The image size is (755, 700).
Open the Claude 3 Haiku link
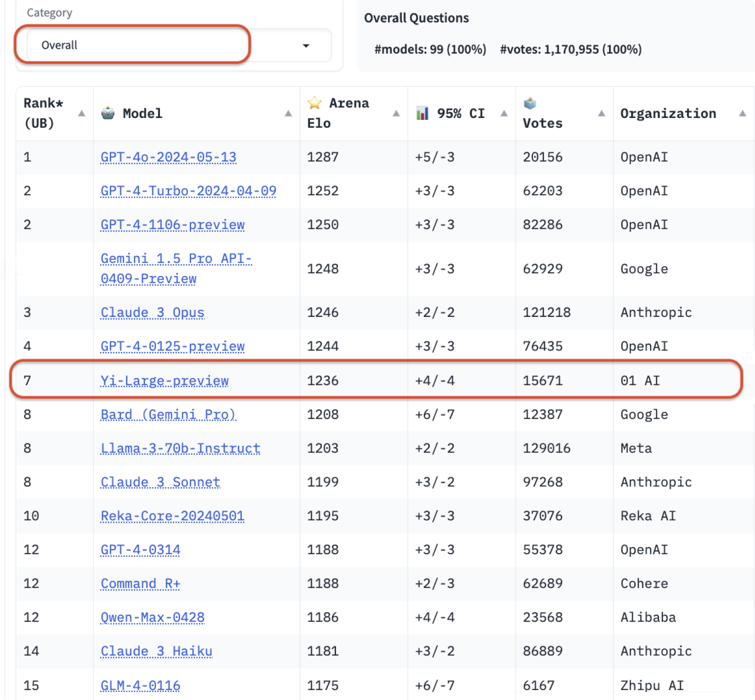[x=156, y=651]
